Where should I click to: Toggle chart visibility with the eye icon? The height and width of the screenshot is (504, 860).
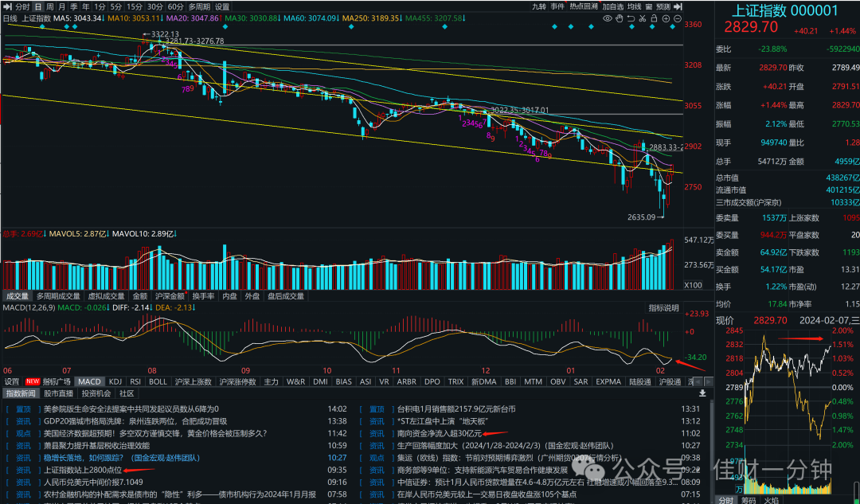coord(607,18)
